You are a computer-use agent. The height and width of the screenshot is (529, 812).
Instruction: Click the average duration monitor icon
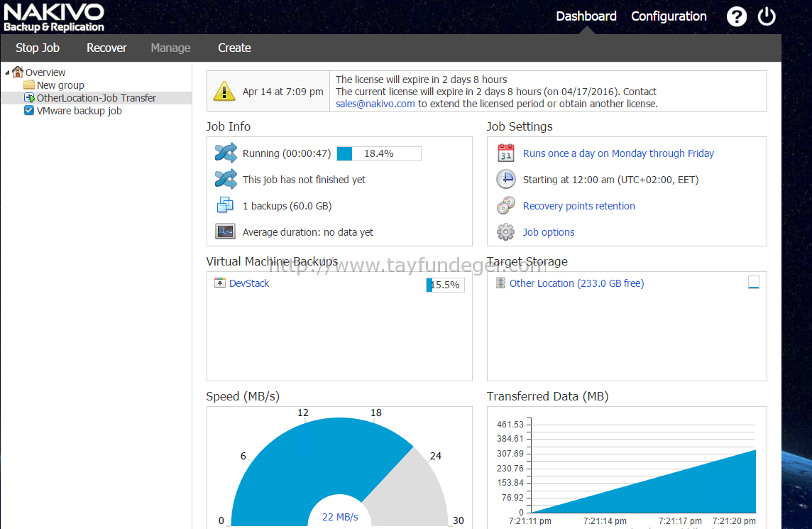pos(225,231)
